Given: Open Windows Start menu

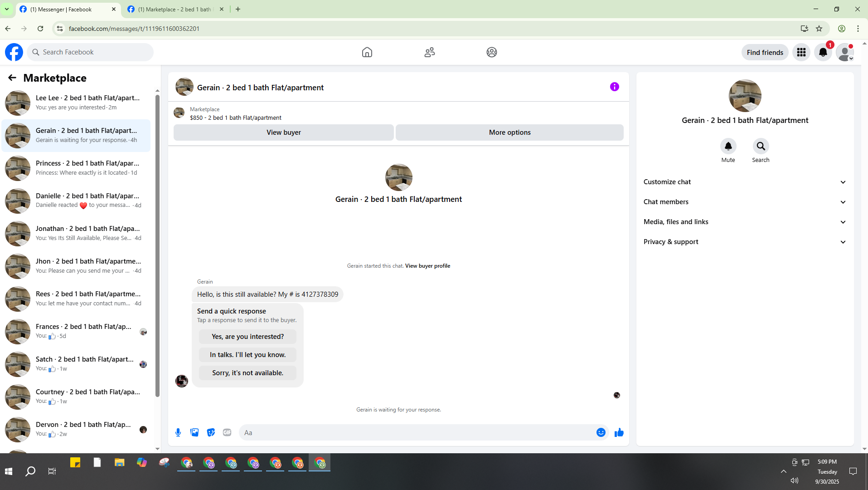Looking at the screenshot, I should [9, 471].
